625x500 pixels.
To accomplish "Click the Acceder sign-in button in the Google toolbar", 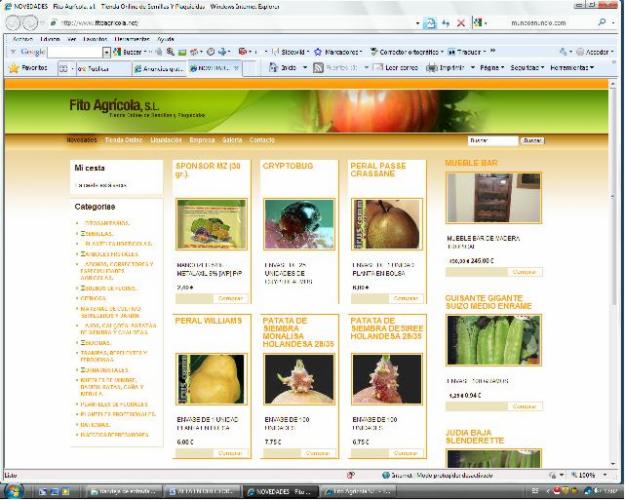I will pyautogui.click(x=593, y=52).
